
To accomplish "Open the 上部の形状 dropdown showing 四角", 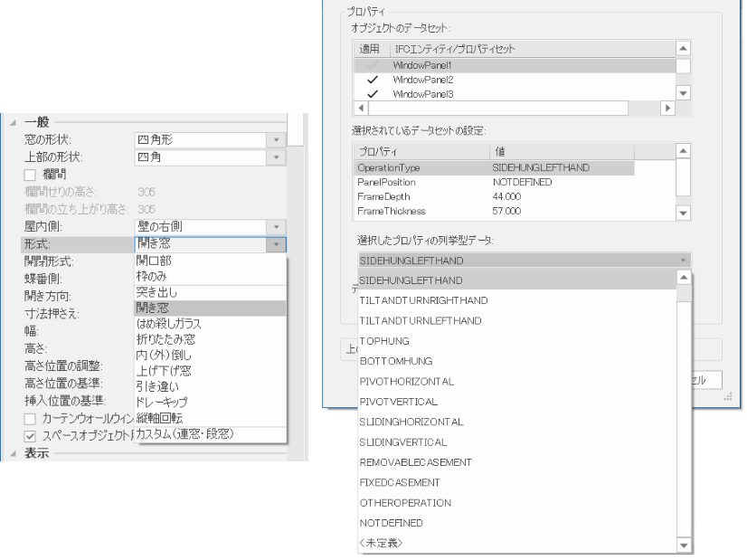I will 276,156.
